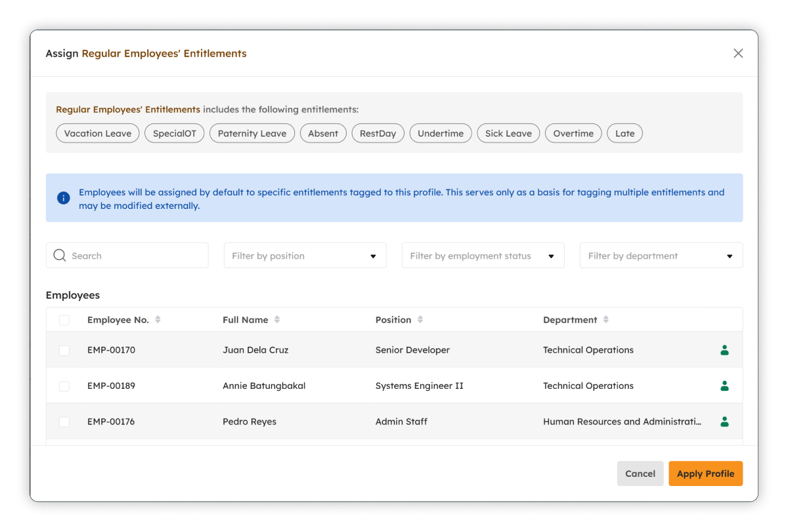
Task: Click Technical Operations in Annie Batungbakal row
Action: (x=588, y=386)
